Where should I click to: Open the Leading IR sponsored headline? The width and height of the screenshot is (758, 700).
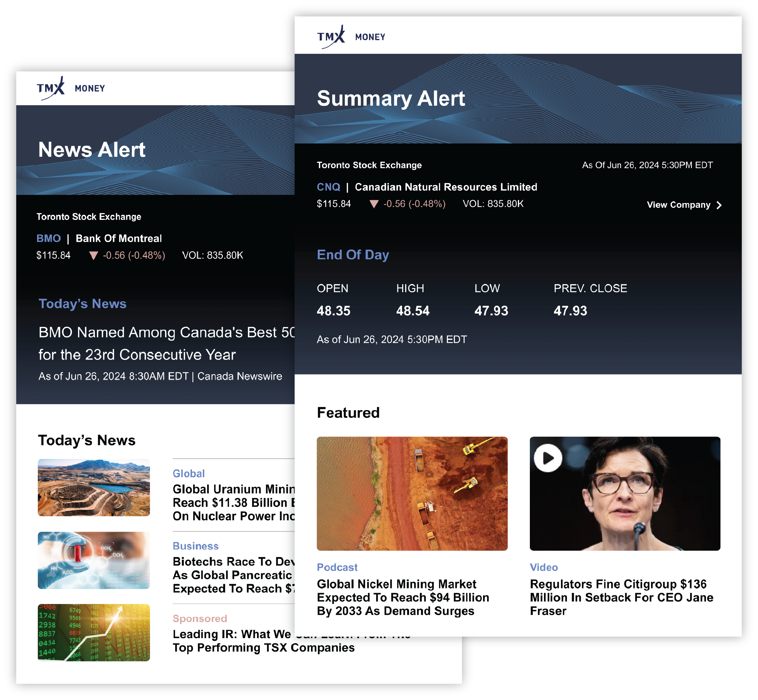tap(263, 641)
